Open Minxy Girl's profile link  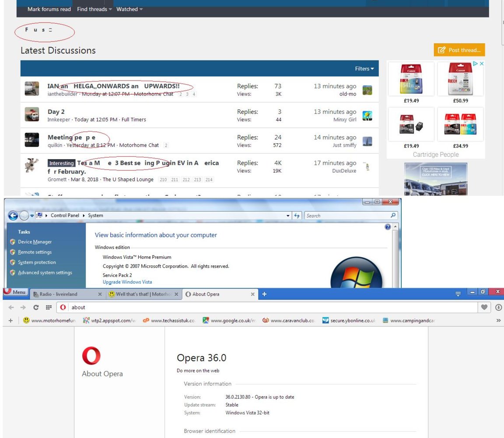coord(345,120)
